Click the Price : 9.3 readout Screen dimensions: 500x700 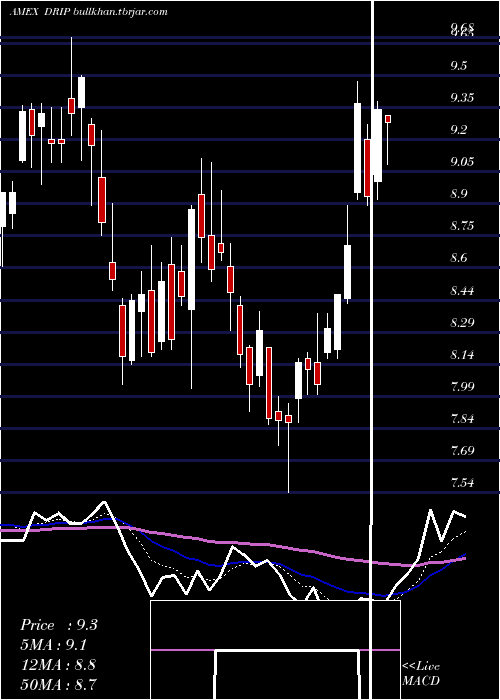[58, 625]
